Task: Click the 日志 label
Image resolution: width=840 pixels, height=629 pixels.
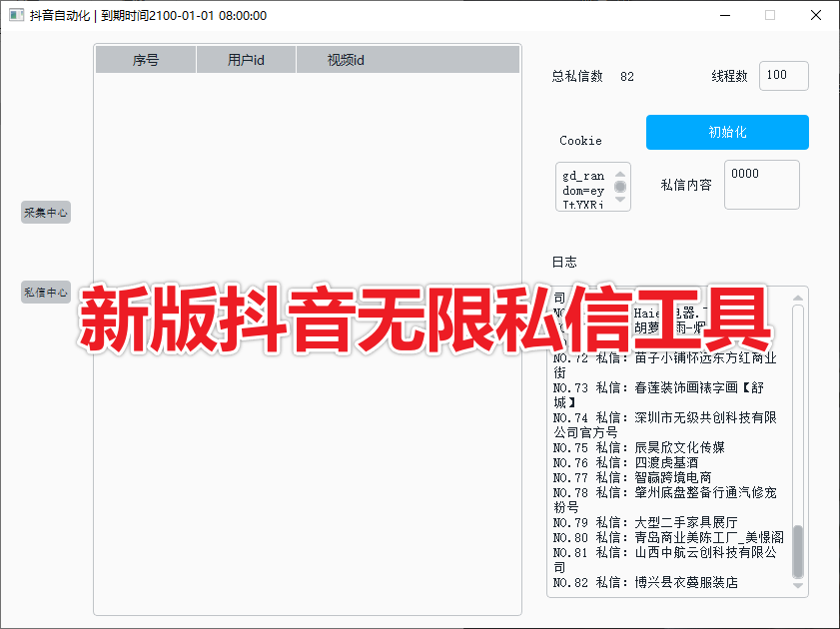Action: point(564,262)
